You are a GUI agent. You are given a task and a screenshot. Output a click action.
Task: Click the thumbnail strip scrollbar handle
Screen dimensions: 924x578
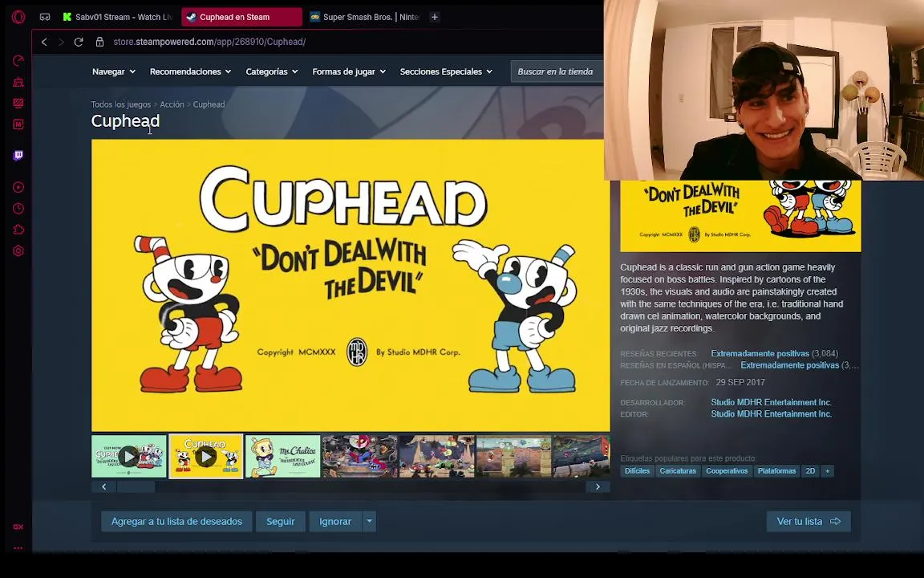[136, 486]
